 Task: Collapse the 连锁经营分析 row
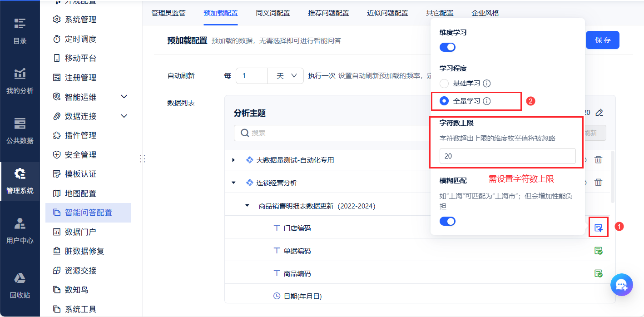tap(234, 183)
